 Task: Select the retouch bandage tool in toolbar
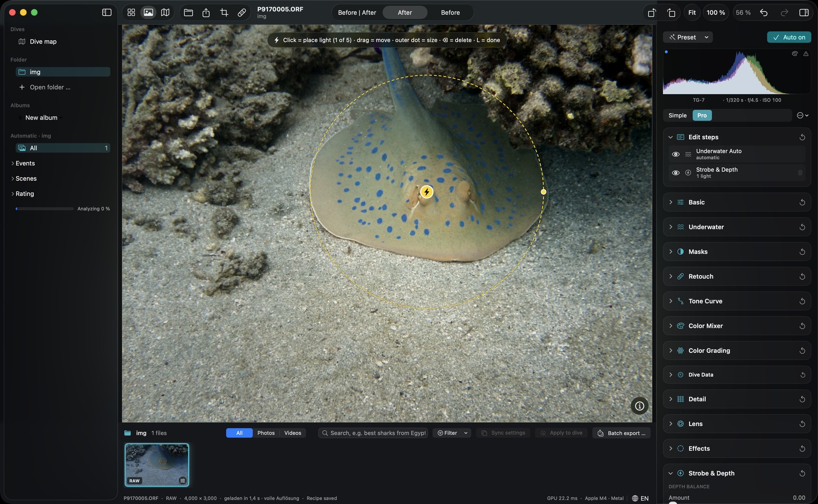242,12
